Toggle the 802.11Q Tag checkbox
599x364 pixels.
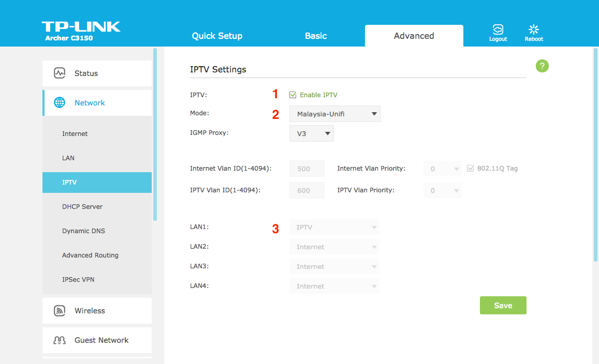470,168
